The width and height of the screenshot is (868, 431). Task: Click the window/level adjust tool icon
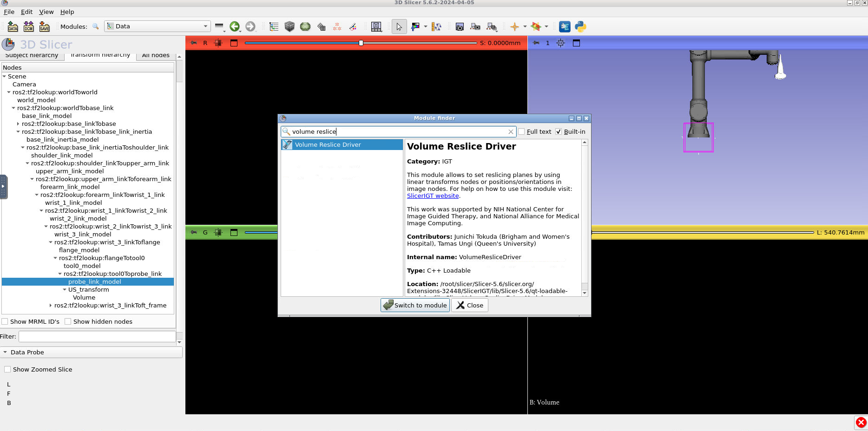[x=415, y=26]
